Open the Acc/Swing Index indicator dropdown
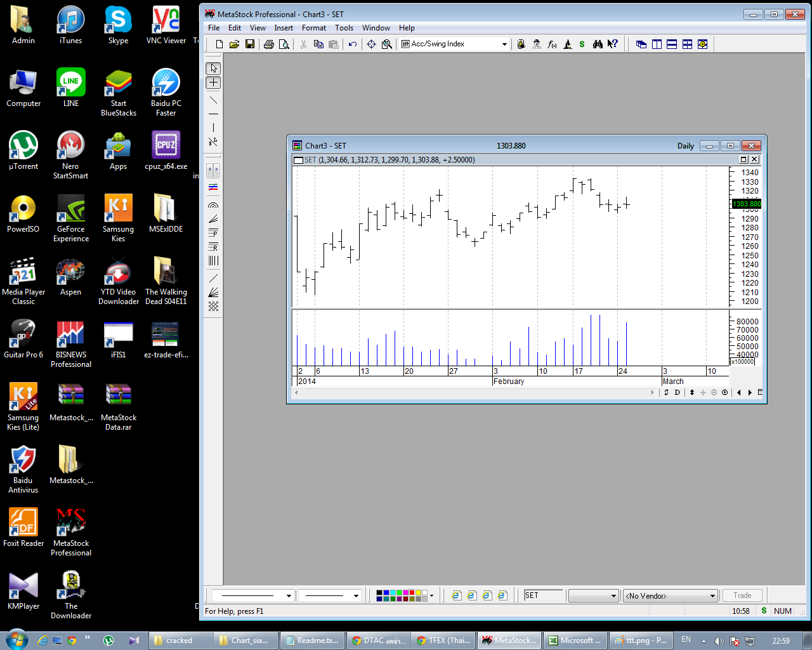812x650 pixels. point(504,44)
